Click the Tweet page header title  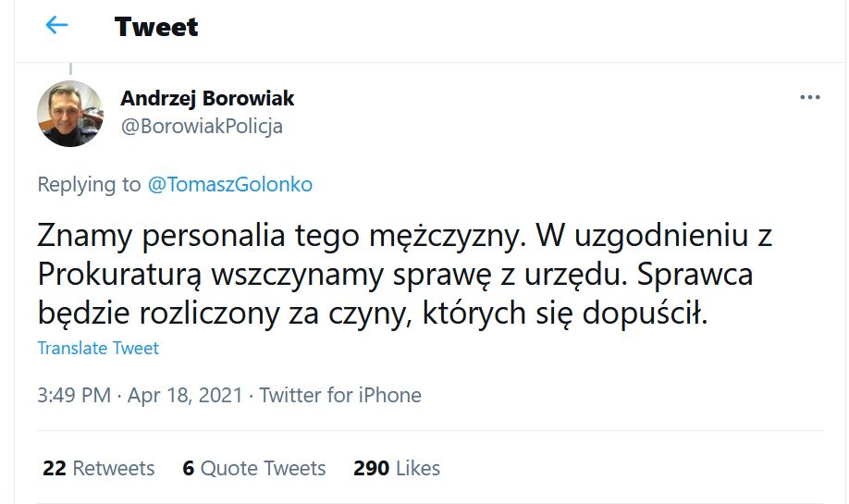[x=156, y=27]
